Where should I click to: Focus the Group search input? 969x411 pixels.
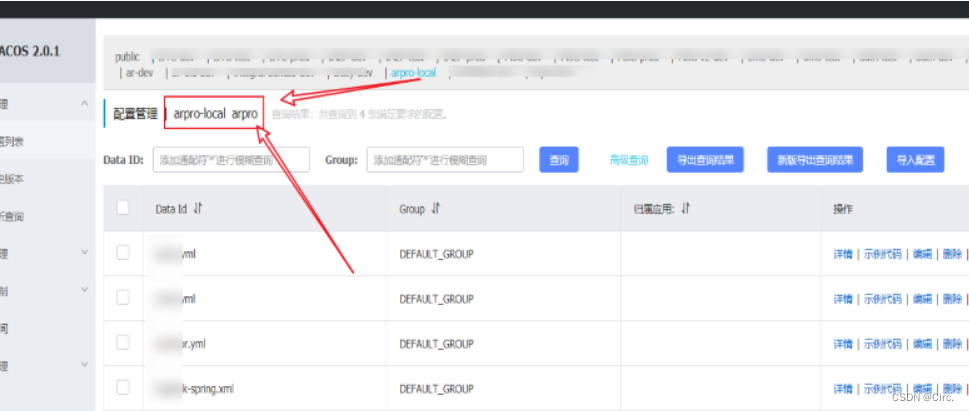(x=445, y=159)
